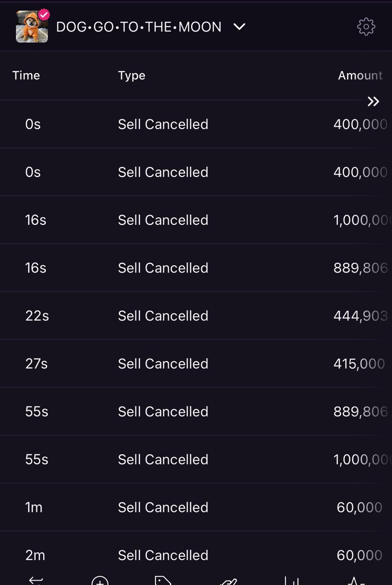The height and width of the screenshot is (585, 392).
Task: Select the 2m Sell Cancelled row
Action: 196,555
